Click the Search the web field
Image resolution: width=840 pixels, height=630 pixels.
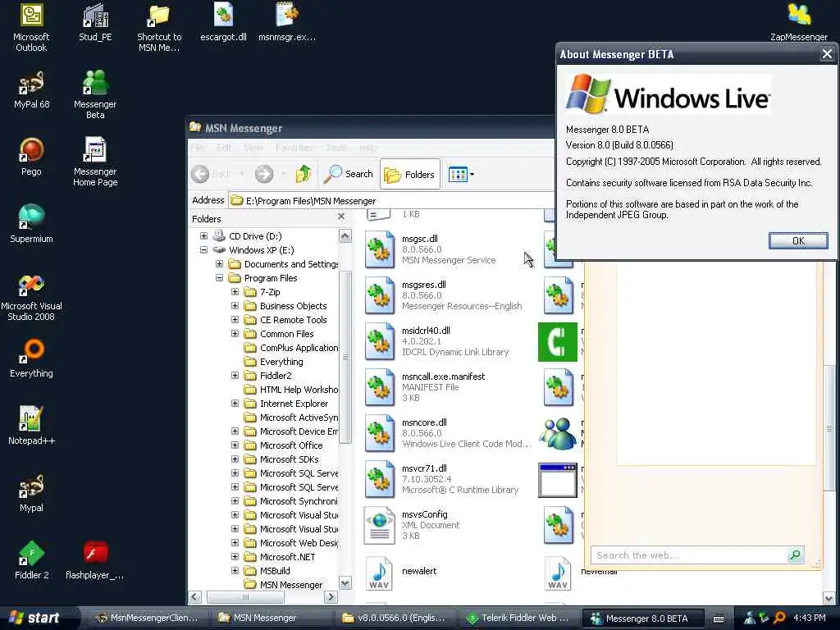689,555
